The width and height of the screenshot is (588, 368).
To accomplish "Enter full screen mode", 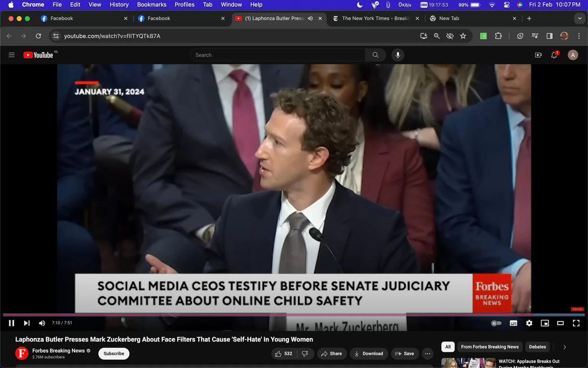I will [576, 323].
